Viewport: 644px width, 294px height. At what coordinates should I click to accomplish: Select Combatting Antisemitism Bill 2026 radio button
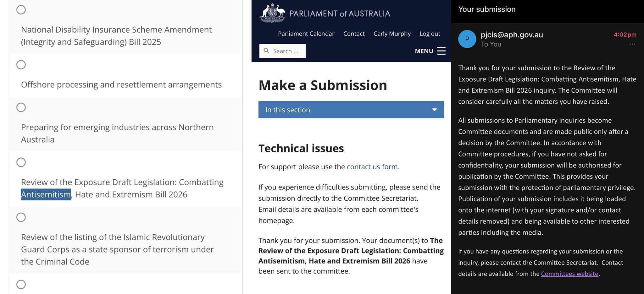21,162
